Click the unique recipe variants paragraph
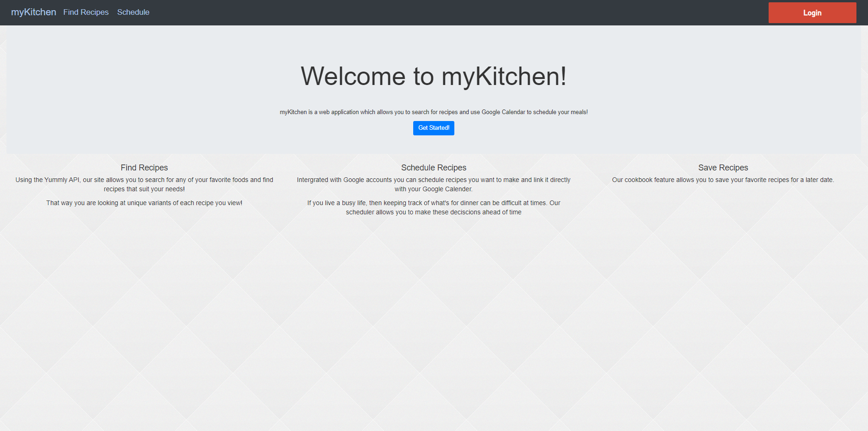This screenshot has height=431, width=868. [144, 202]
